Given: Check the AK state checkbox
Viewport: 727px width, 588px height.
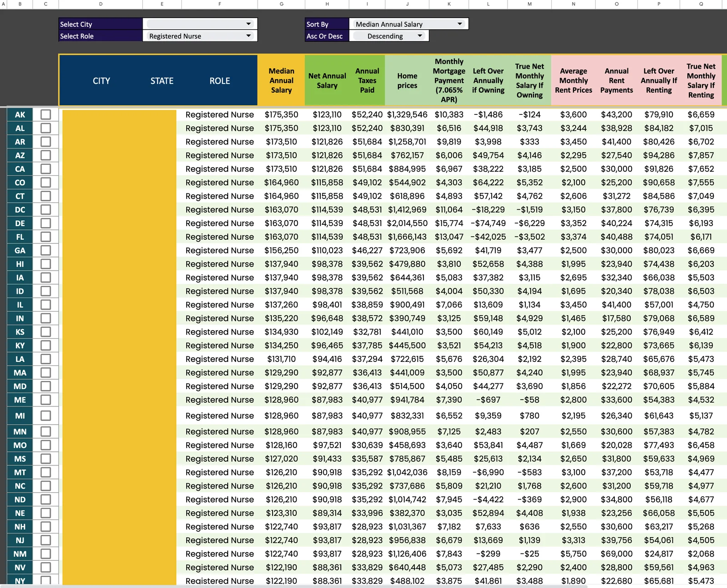Looking at the screenshot, I should coord(45,114).
